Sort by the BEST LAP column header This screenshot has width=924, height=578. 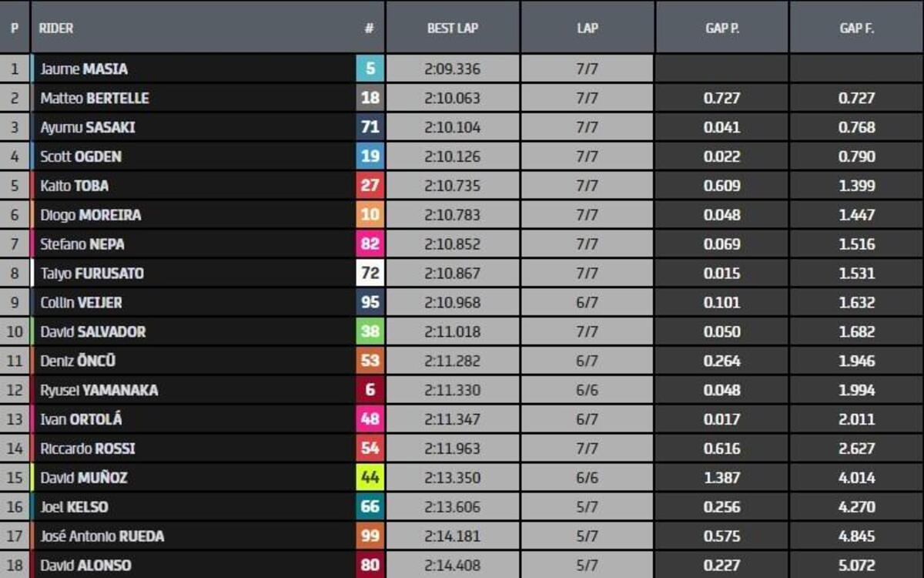(453, 28)
